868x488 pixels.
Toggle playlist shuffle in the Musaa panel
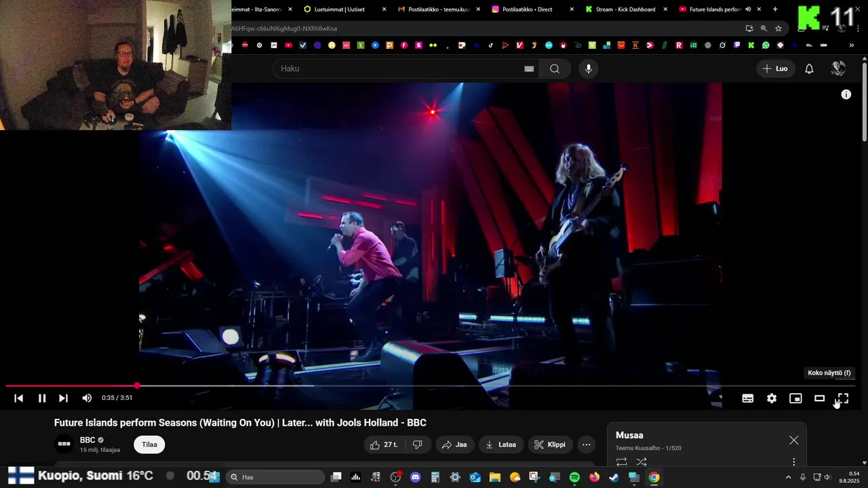point(642,462)
